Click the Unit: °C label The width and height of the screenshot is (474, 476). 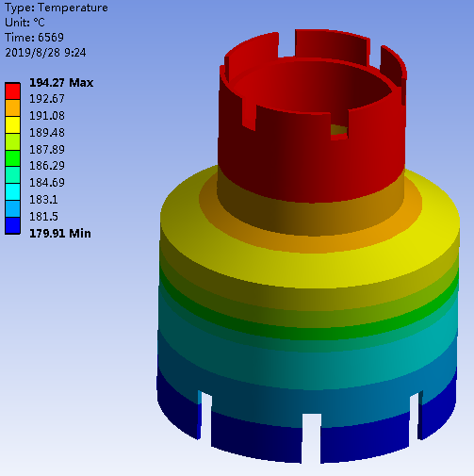tap(25, 23)
